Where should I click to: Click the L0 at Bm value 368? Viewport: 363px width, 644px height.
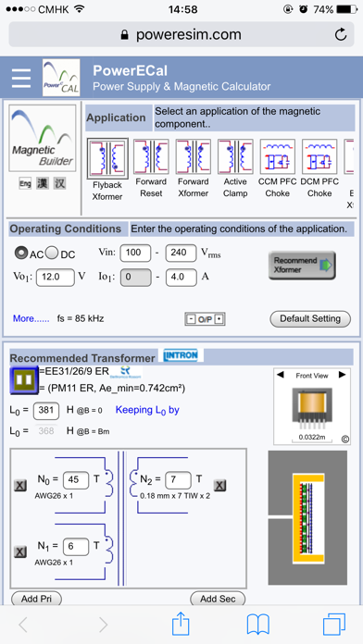[x=45, y=431]
